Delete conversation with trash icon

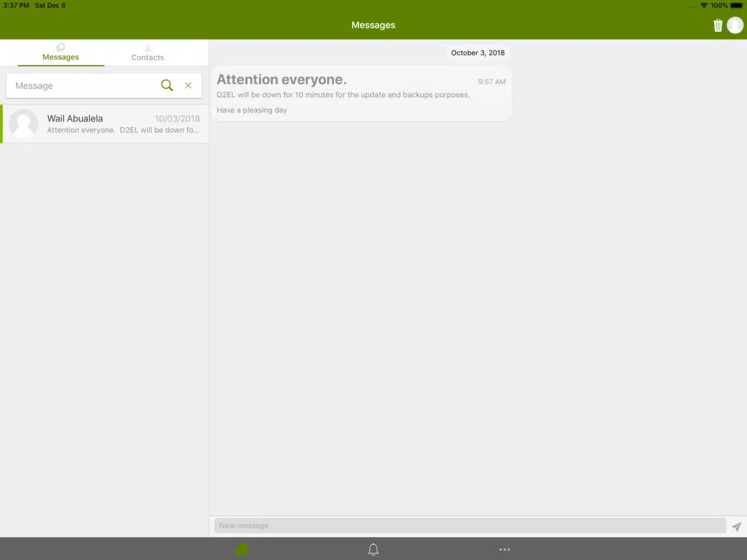(717, 25)
